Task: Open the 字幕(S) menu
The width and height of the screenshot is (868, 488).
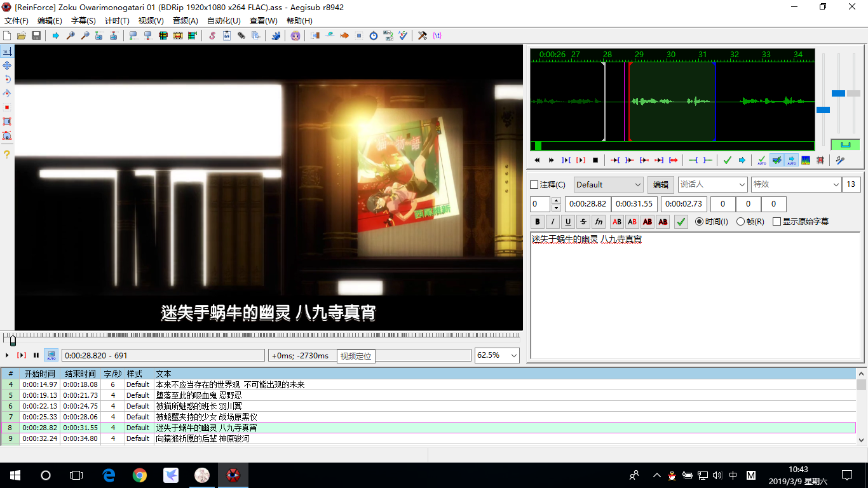Action: pyautogui.click(x=83, y=21)
